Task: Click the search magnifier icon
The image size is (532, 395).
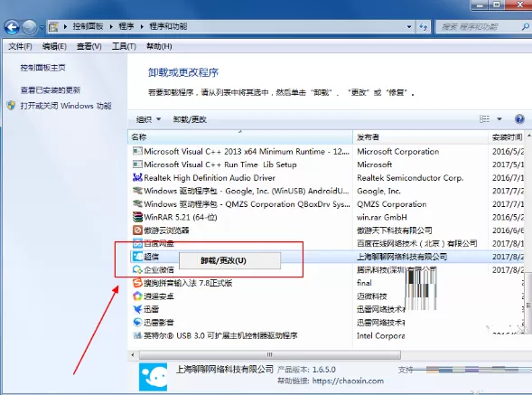Action: tap(526, 26)
